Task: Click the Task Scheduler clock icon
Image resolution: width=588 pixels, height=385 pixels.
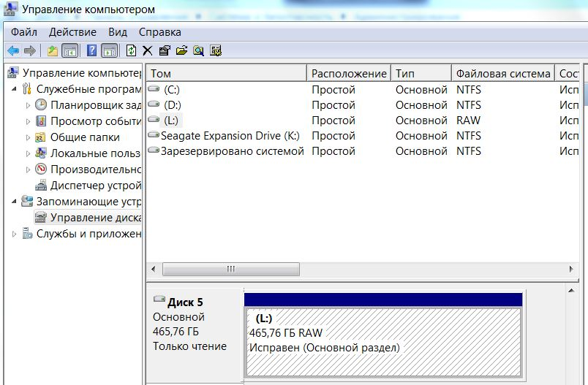Action: (x=41, y=105)
